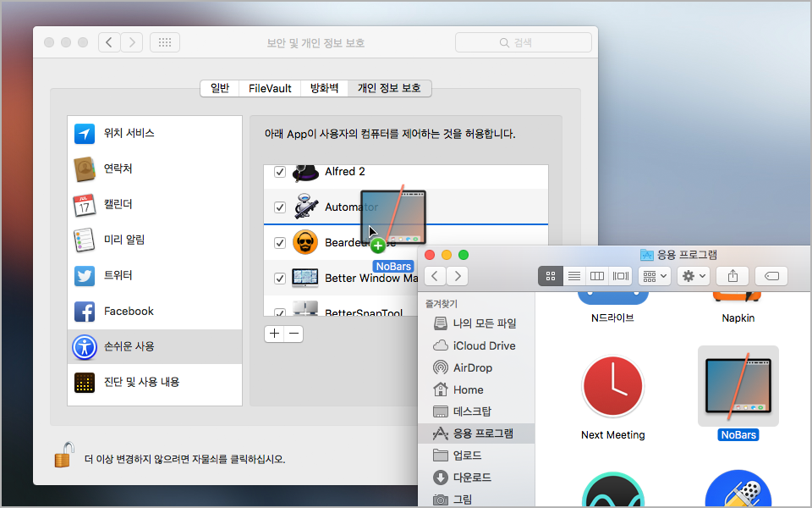The height and width of the screenshot is (508, 812).
Task: Go back in the Finder window
Action: click(x=436, y=276)
